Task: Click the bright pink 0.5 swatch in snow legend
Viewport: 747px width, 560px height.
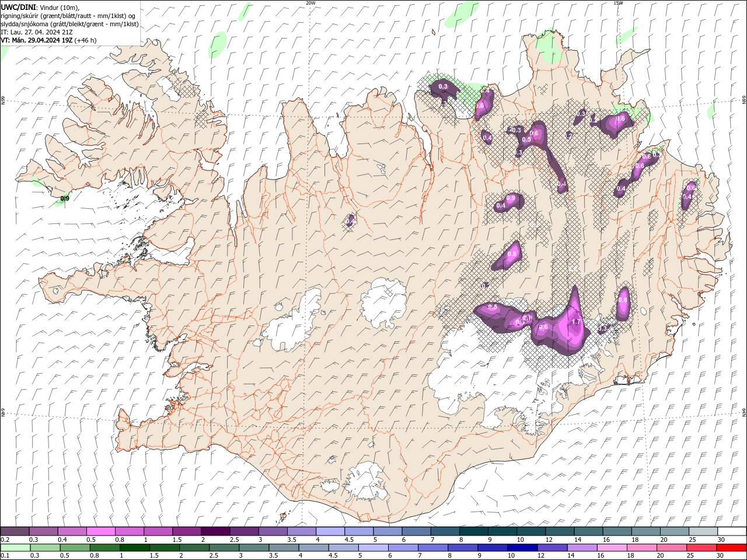Action: pos(100,531)
